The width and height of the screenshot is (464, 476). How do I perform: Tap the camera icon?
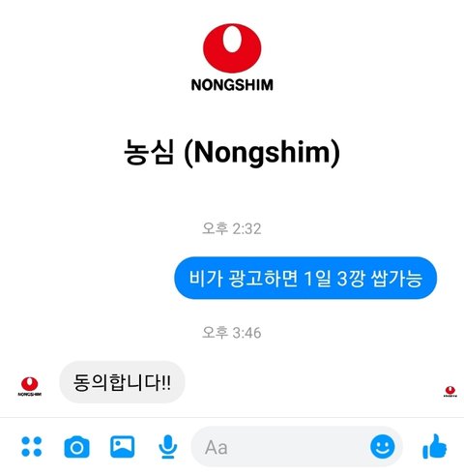pos(76,447)
